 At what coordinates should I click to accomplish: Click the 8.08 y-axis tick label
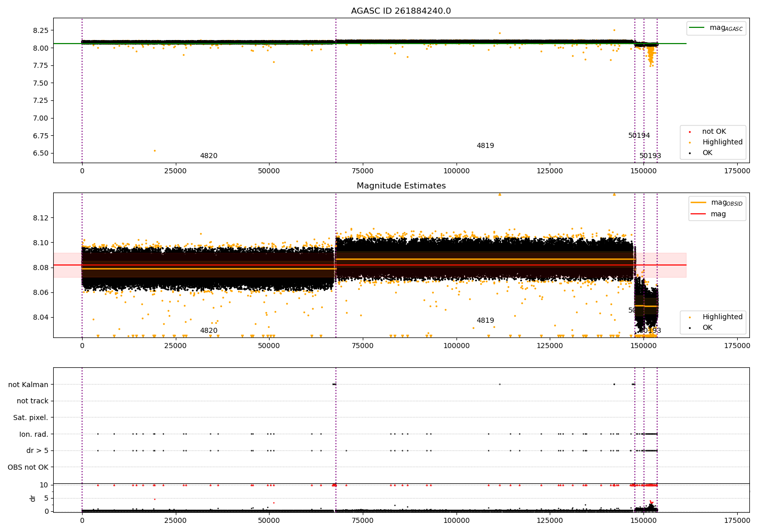click(x=40, y=268)
